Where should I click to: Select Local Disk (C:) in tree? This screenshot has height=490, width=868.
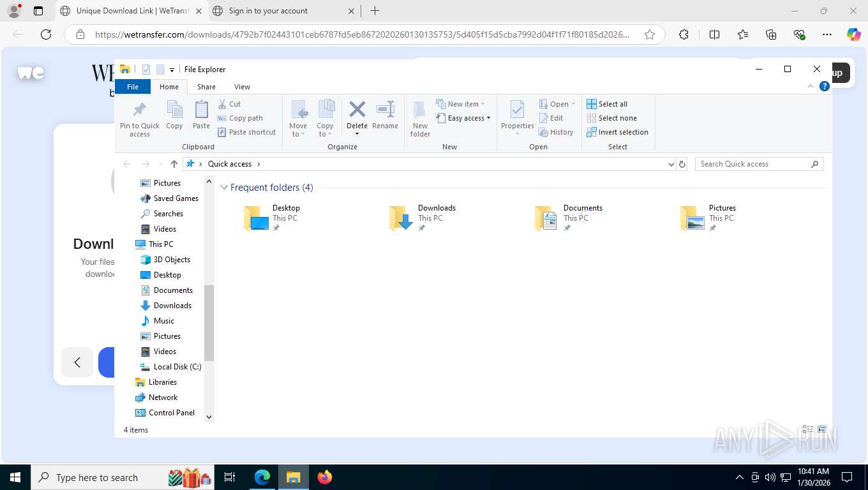pyautogui.click(x=170, y=367)
